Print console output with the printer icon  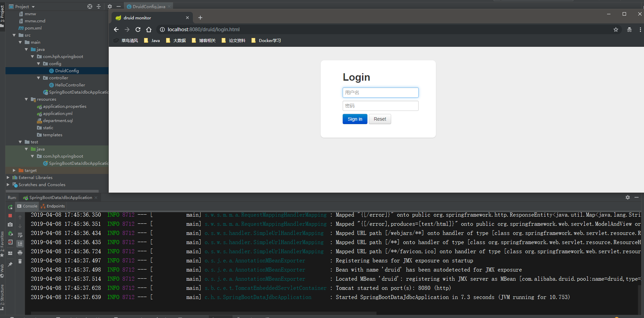(x=20, y=253)
